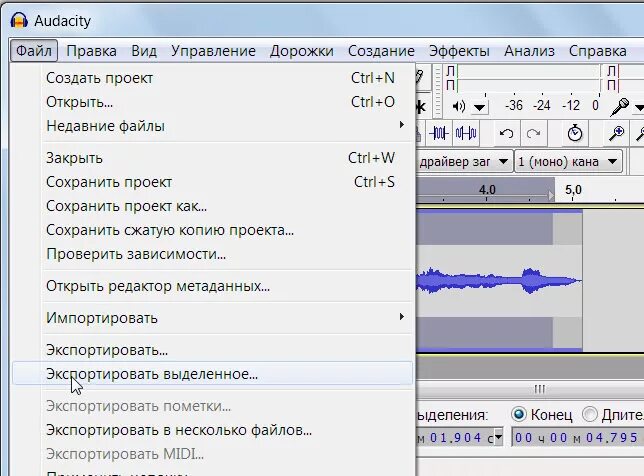Click the sync-lock stopwatch icon
The height and width of the screenshot is (476, 644).
575,133
